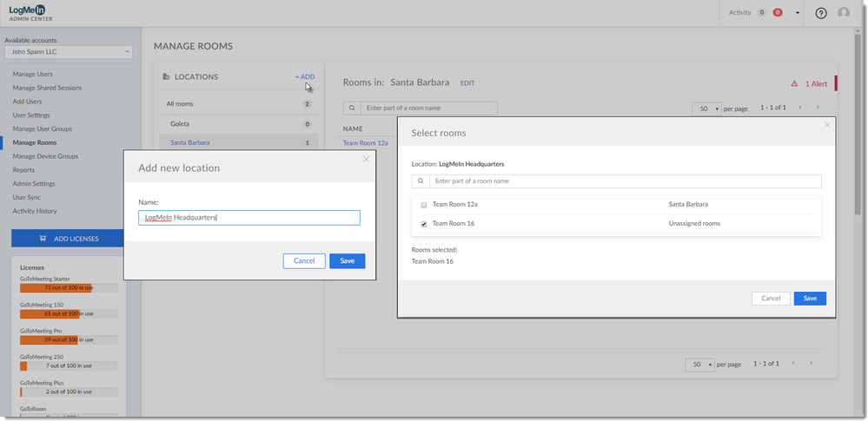The image size is (868, 421).
Task: Open the user profile avatar
Action: [x=844, y=13]
